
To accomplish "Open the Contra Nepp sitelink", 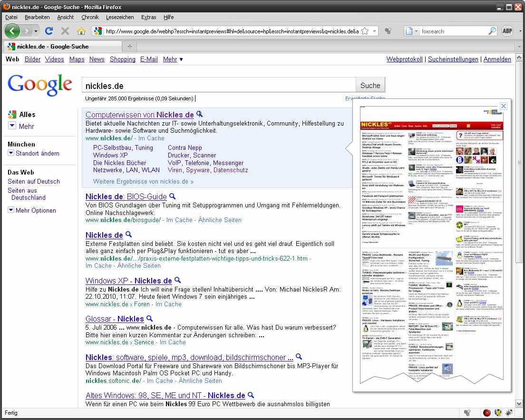I will 185,148.
